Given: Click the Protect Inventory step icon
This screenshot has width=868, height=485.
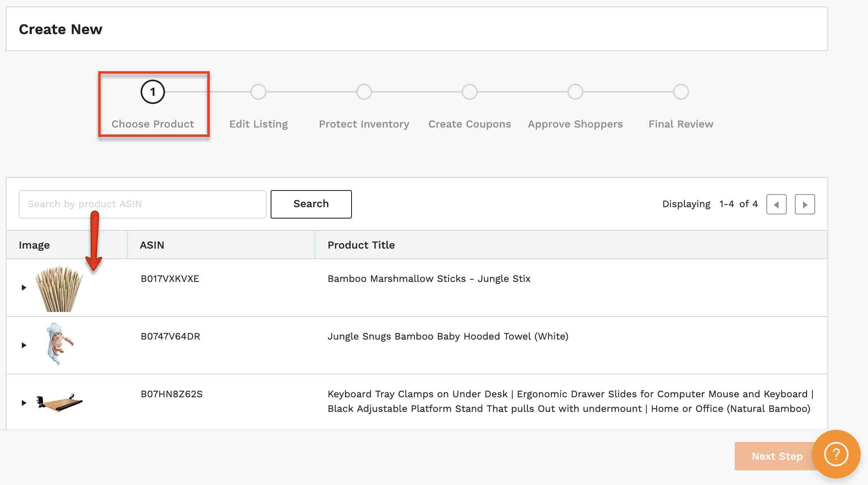Looking at the screenshot, I should pyautogui.click(x=364, y=92).
